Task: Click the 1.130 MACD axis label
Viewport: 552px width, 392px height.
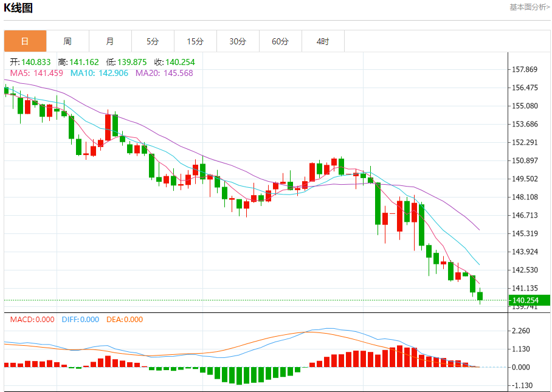Action: tap(520, 349)
